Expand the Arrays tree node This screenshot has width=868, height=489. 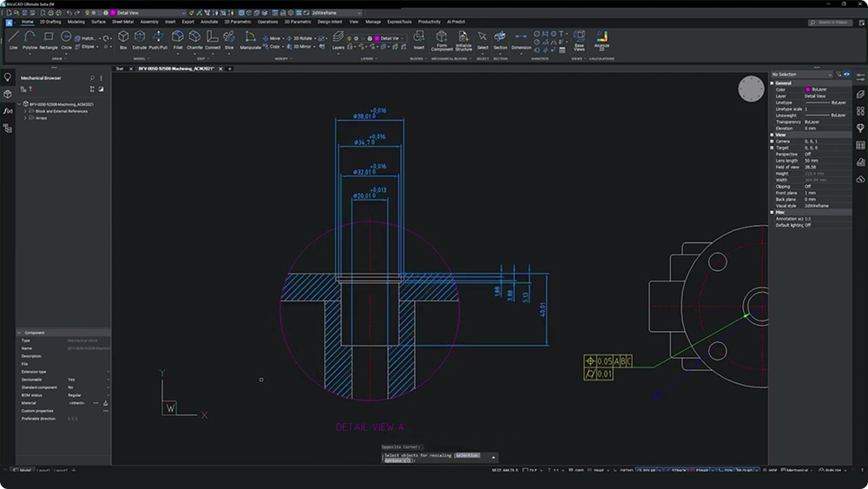[25, 117]
